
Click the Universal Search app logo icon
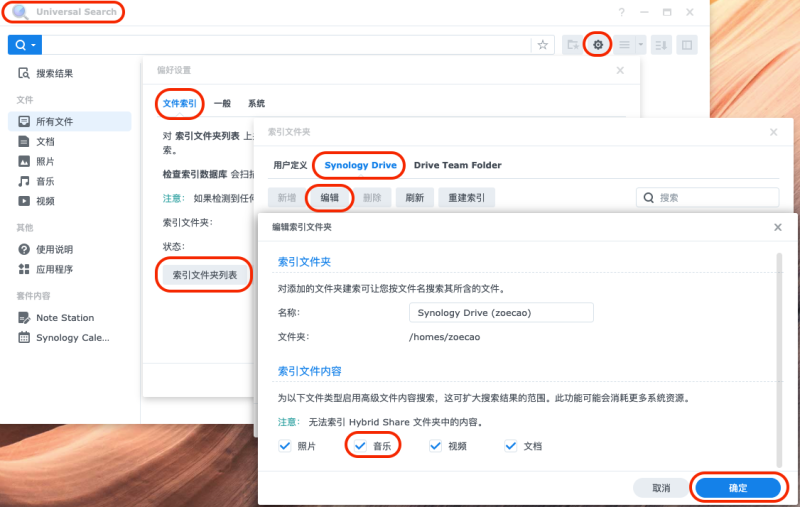(x=20, y=12)
